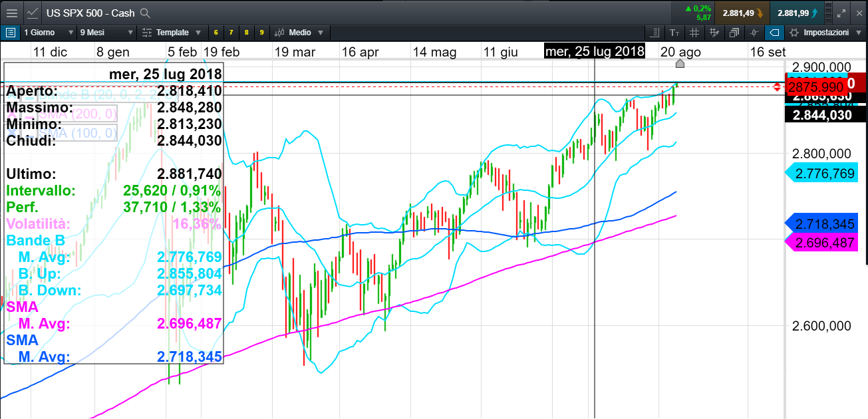This screenshot has width=868, height=419.
Task: Click the 2.900,000 price axis label
Action: [x=822, y=67]
